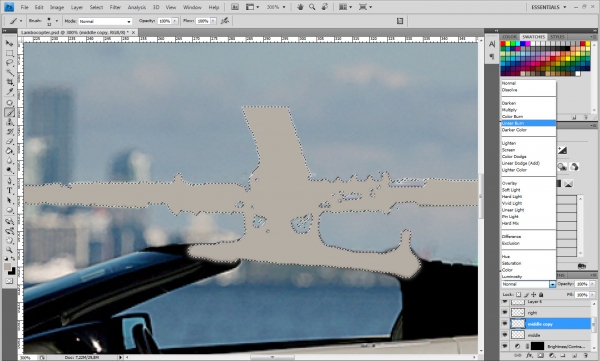Select the Clone Stamp tool

coord(9,122)
